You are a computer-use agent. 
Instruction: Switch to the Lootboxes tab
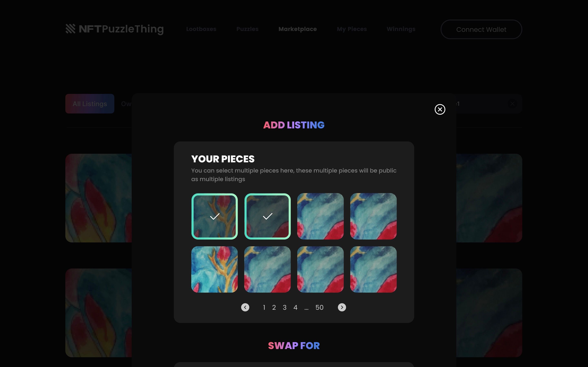tap(201, 29)
